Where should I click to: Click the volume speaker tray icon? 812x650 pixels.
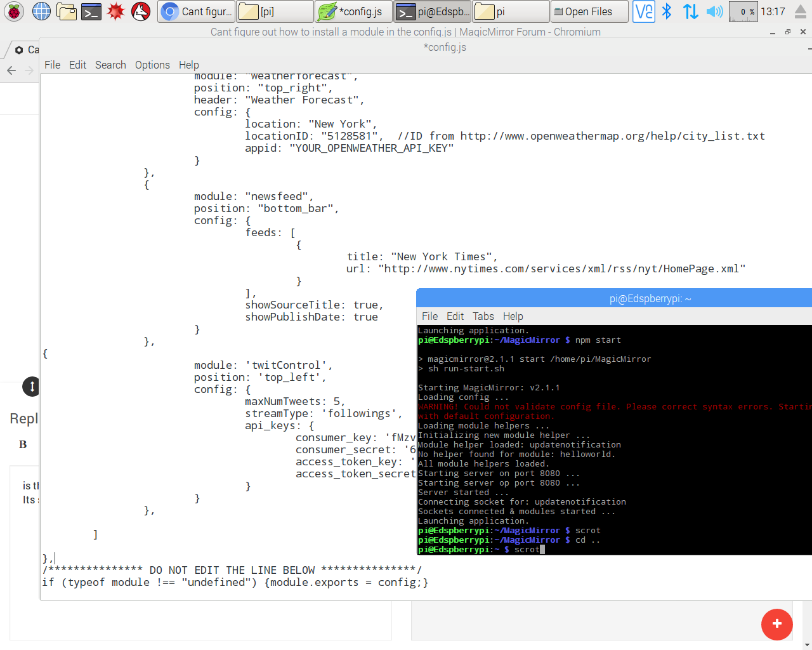715,11
